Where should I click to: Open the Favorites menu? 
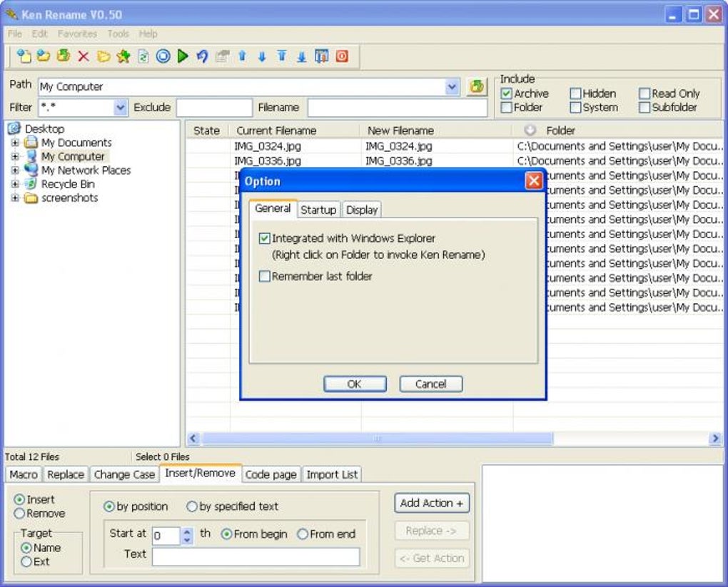pyautogui.click(x=78, y=34)
